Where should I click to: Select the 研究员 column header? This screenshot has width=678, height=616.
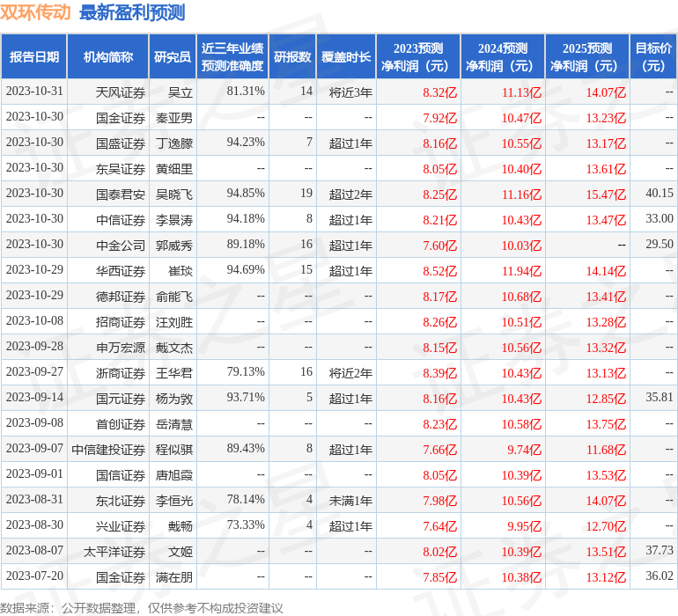173,57
